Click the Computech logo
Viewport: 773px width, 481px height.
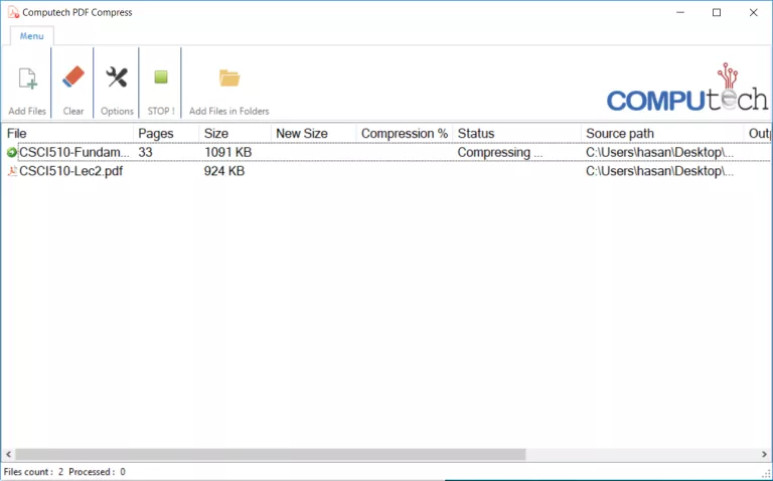click(x=687, y=87)
